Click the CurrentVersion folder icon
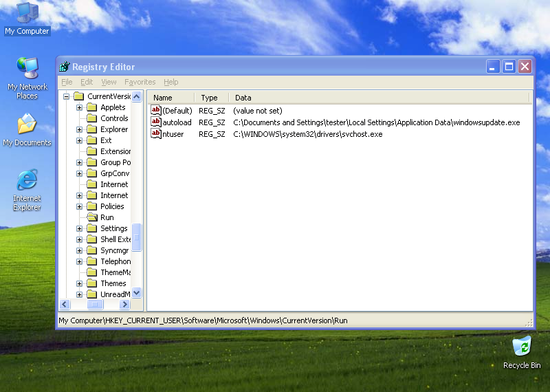The height and width of the screenshot is (392, 550). coord(79,96)
